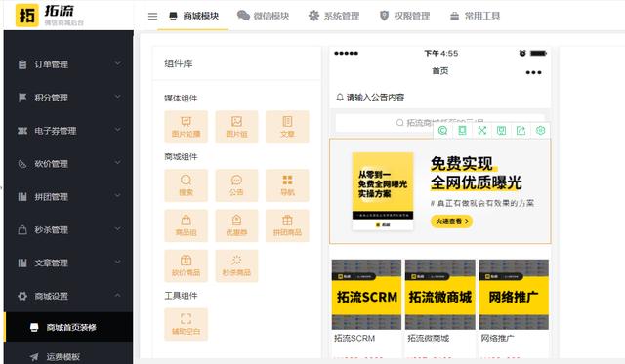Click the 订单管理 clipboard icon

tap(22, 64)
